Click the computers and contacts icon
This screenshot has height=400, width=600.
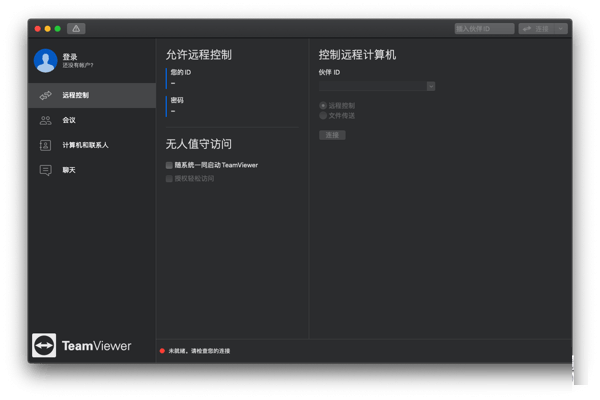(x=46, y=145)
